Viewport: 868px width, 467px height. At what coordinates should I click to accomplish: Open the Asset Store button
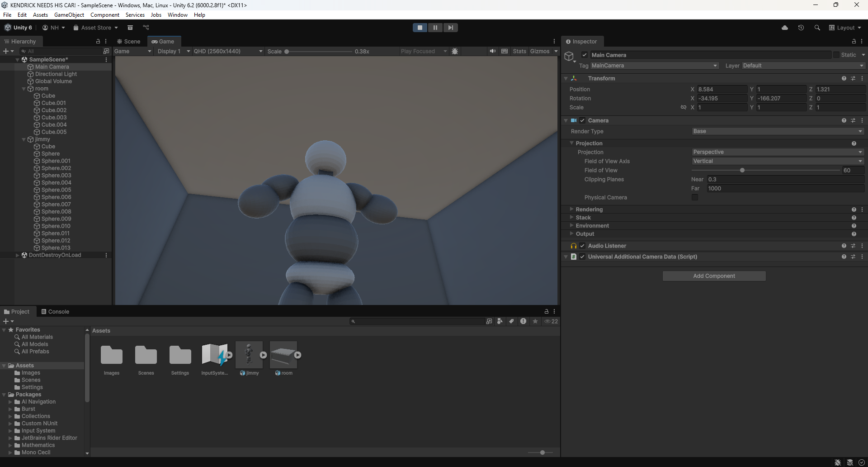point(95,28)
